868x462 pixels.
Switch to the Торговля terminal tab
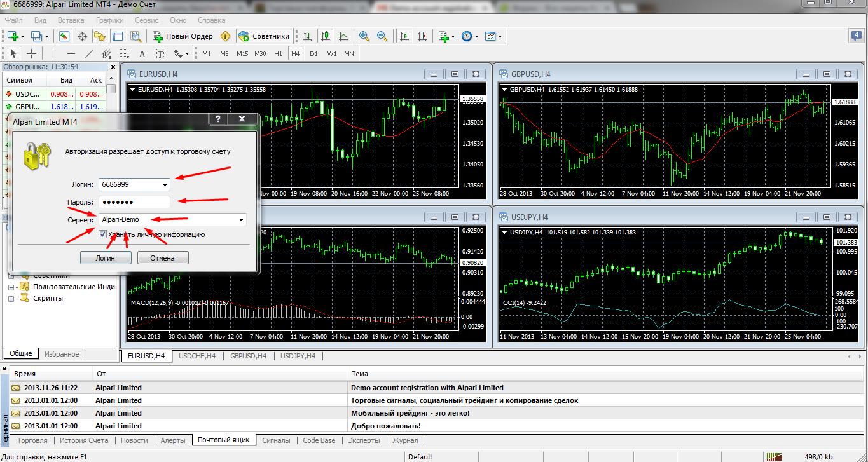[32, 440]
